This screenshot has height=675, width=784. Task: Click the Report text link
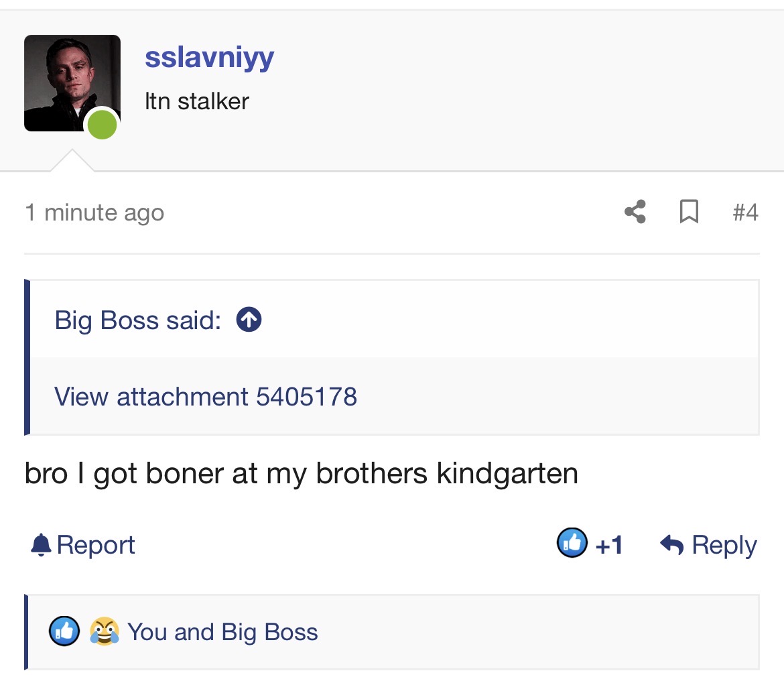click(96, 545)
